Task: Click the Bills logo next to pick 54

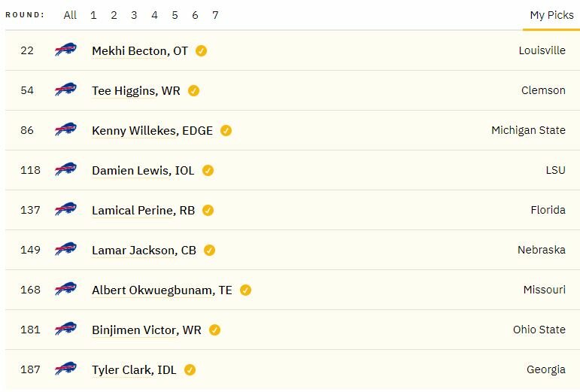Action: pos(65,90)
